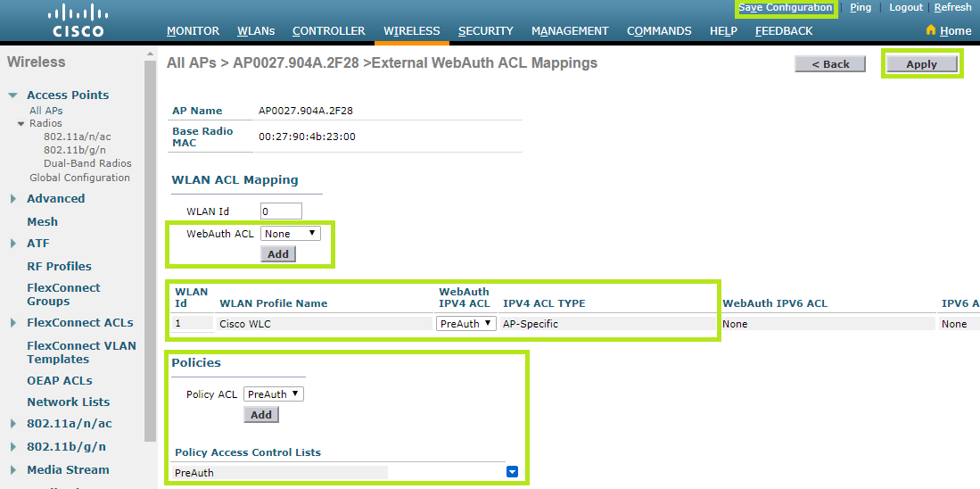Click the WLAN Id input field
The image size is (980, 489).
click(x=281, y=211)
